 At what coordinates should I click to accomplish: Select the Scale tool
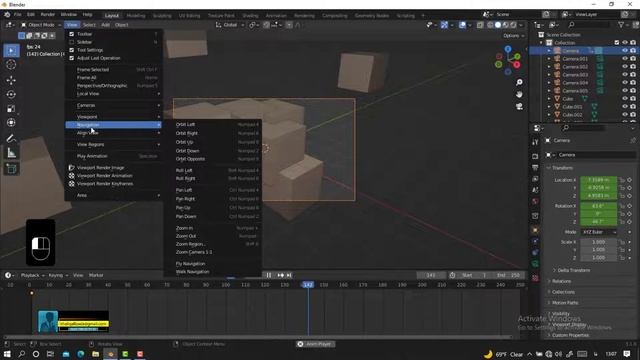coord(11,109)
